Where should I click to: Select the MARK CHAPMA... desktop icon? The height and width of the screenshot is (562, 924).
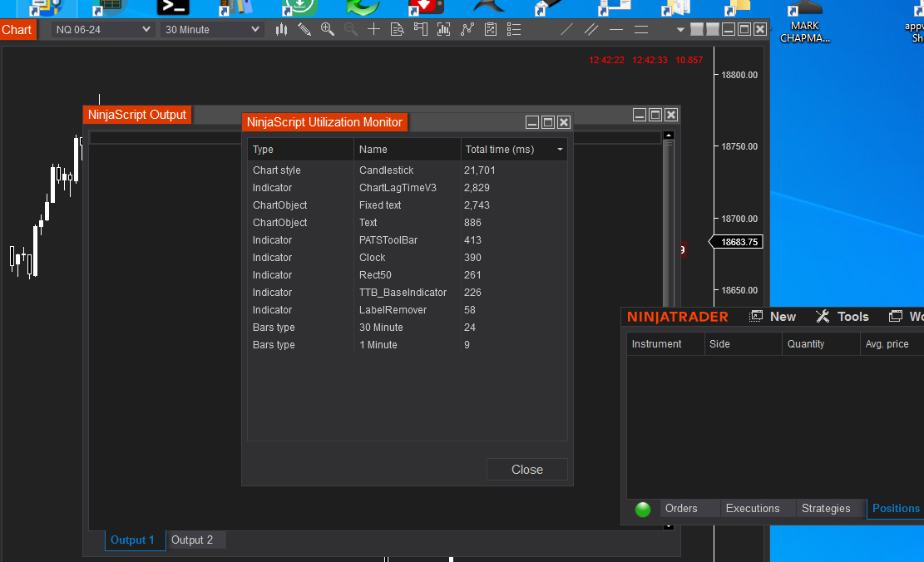coord(804,22)
